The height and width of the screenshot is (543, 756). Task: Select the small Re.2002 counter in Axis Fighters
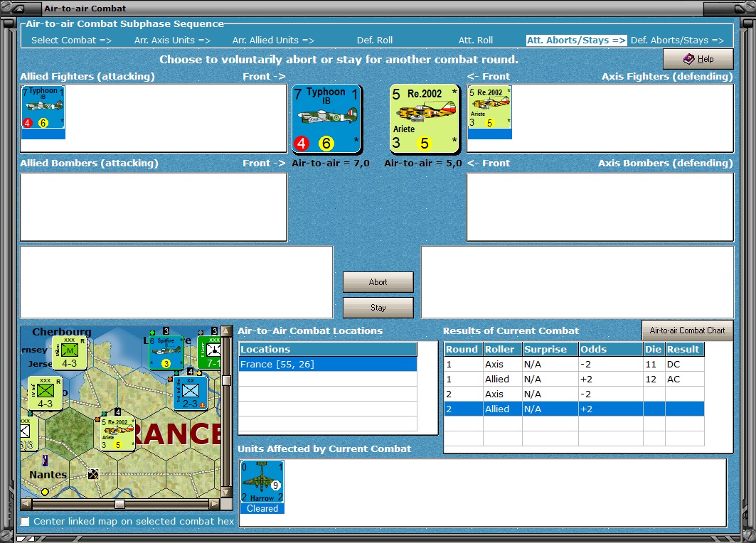click(490, 112)
